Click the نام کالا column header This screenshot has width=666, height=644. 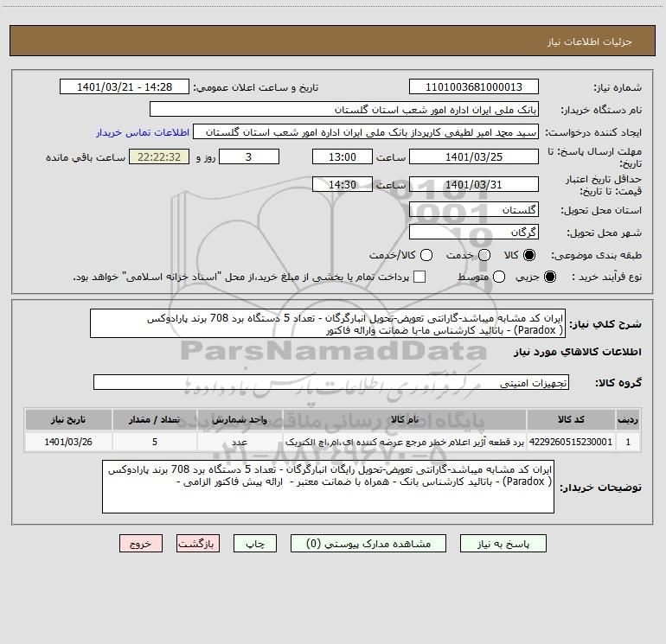tap(405, 420)
